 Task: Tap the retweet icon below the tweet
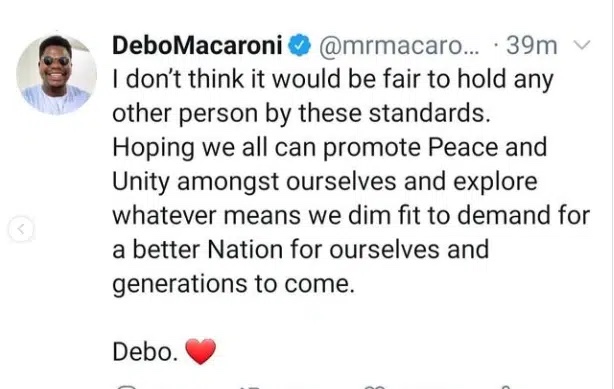pyautogui.click(x=249, y=387)
